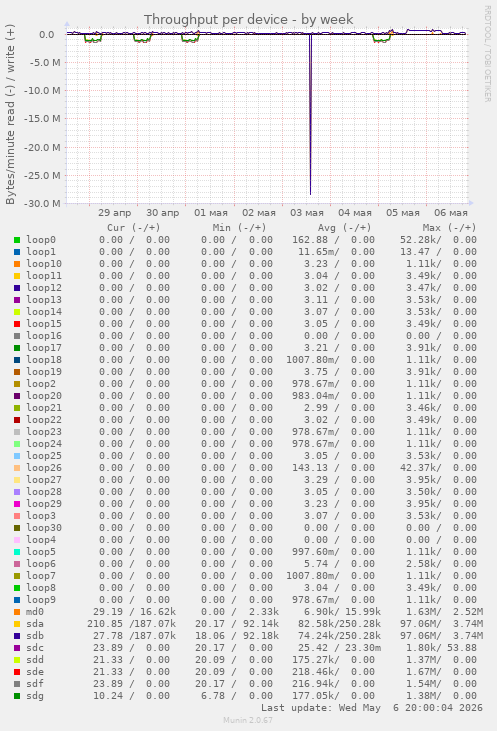Click the sdc max value 1.80k
The width and height of the screenshot is (497, 731).
tap(423, 648)
